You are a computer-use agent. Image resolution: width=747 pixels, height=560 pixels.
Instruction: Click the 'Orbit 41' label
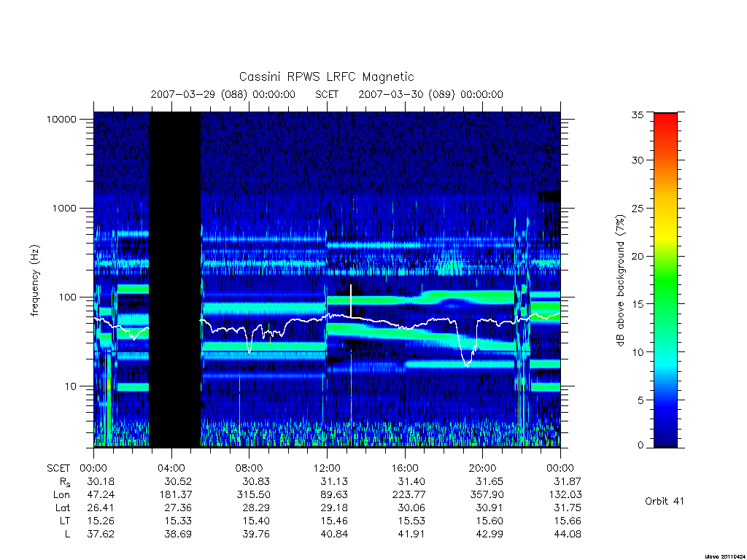point(664,501)
